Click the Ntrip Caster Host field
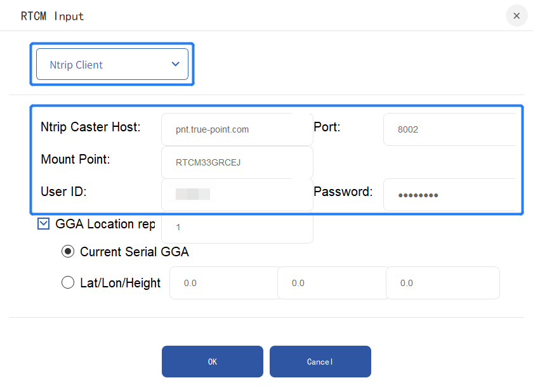 point(237,129)
